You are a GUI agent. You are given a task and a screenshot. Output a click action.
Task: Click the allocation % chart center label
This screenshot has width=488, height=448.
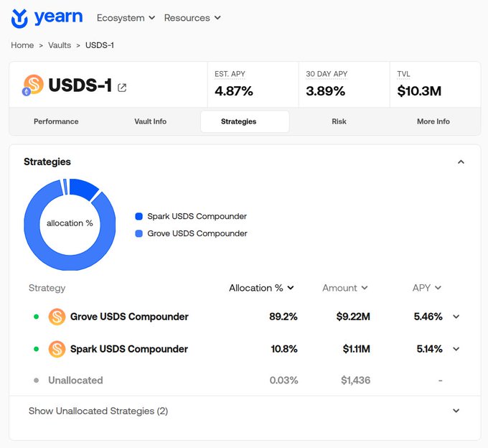coord(70,223)
